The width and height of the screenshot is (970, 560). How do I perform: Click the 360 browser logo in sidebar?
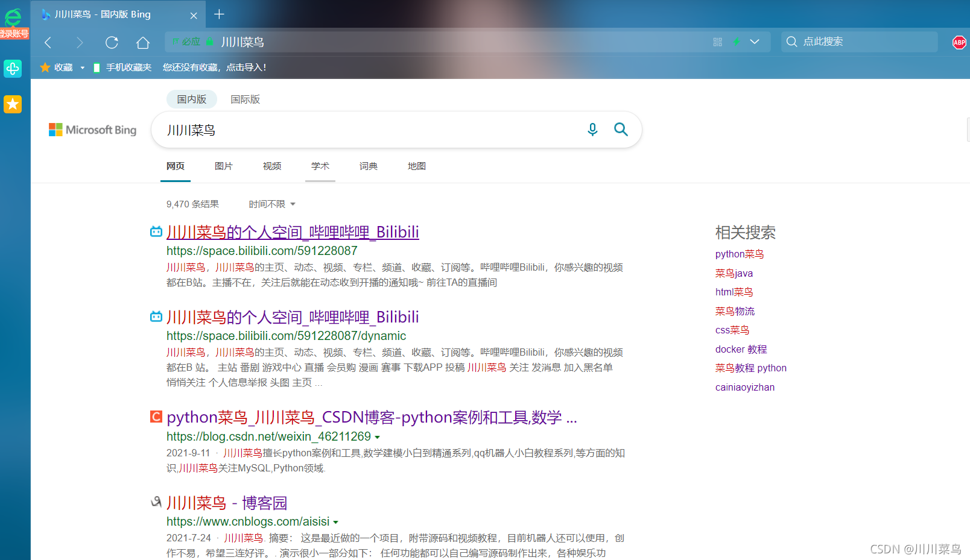[13, 16]
